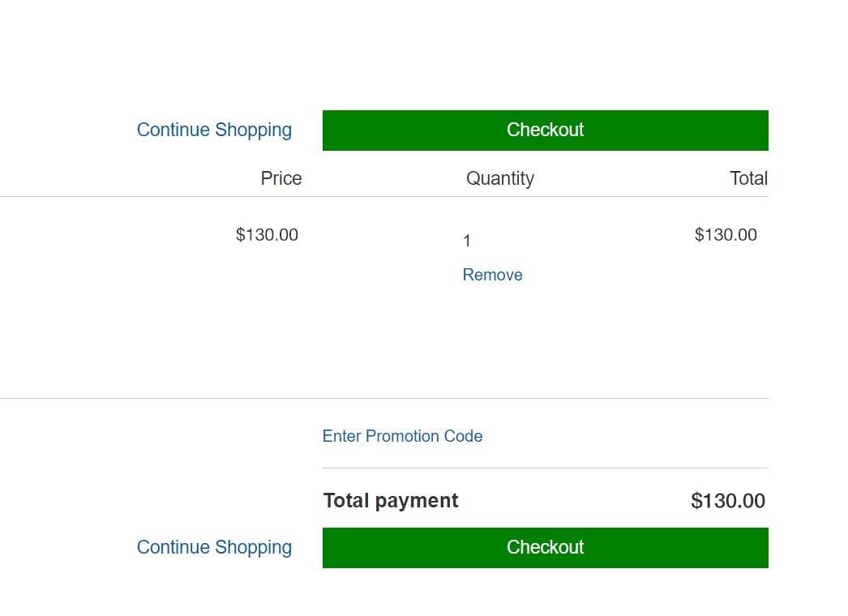This screenshot has height=616, width=848.
Task: Click the row total $130.00 under Total
Action: pos(726,235)
